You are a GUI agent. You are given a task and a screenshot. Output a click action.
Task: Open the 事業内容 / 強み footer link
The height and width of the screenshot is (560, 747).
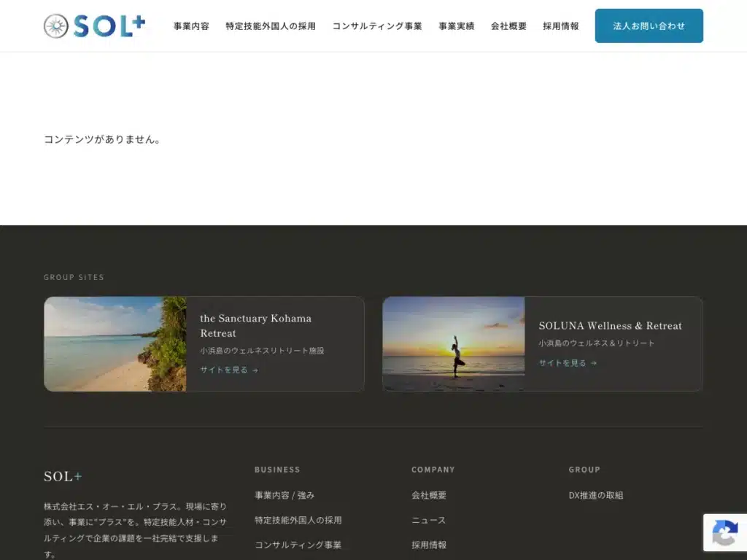(x=285, y=495)
